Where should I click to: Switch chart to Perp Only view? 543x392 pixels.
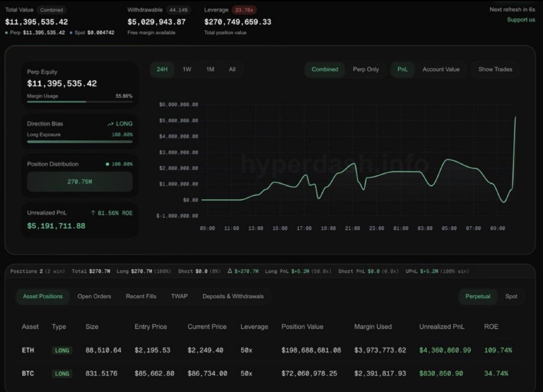pos(366,70)
